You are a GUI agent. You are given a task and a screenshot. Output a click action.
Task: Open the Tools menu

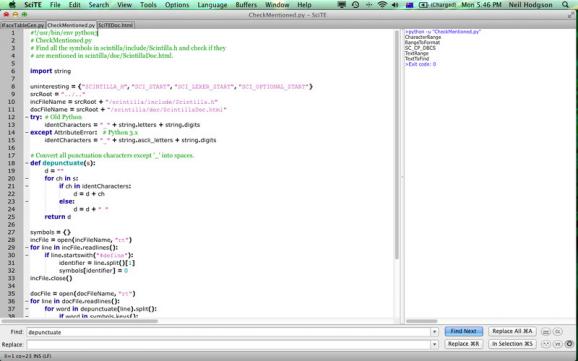(148, 5)
